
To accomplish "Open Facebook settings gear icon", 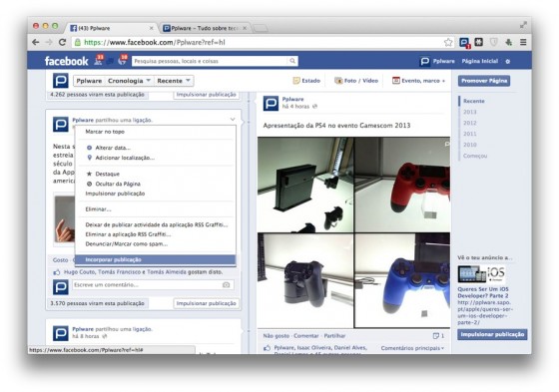I will tap(508, 61).
